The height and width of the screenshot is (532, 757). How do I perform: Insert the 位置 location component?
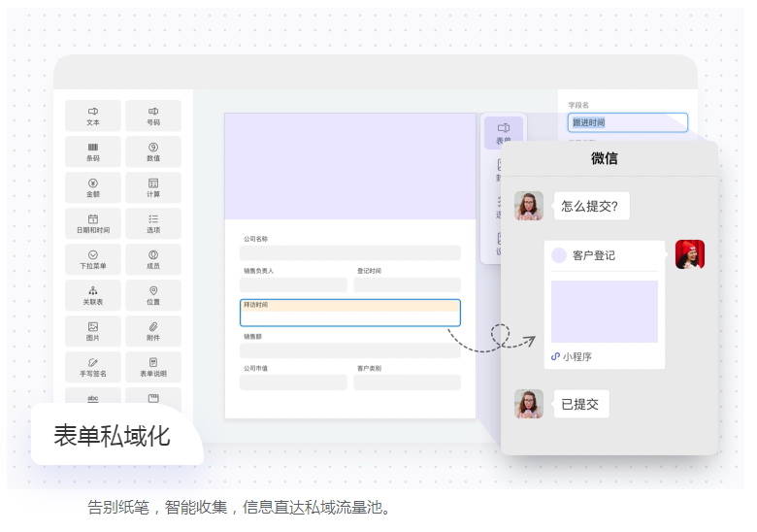pos(153,295)
